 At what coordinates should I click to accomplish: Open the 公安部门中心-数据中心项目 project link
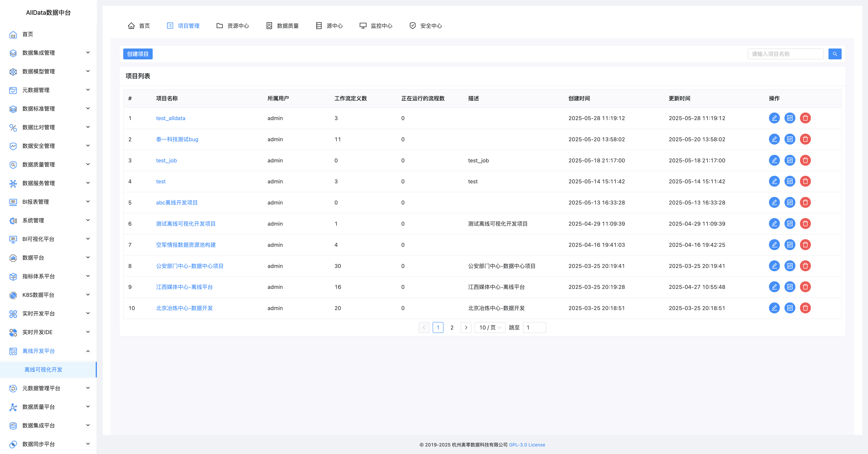[189, 266]
